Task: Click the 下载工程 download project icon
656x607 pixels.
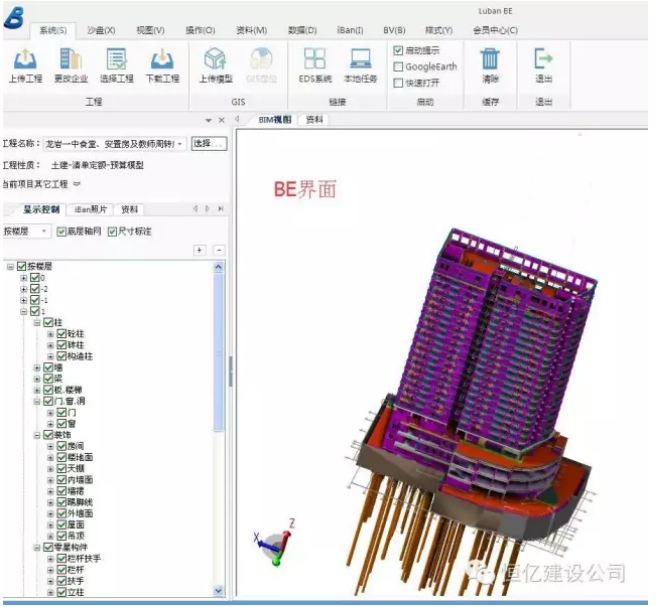Action: pyautogui.click(x=162, y=59)
